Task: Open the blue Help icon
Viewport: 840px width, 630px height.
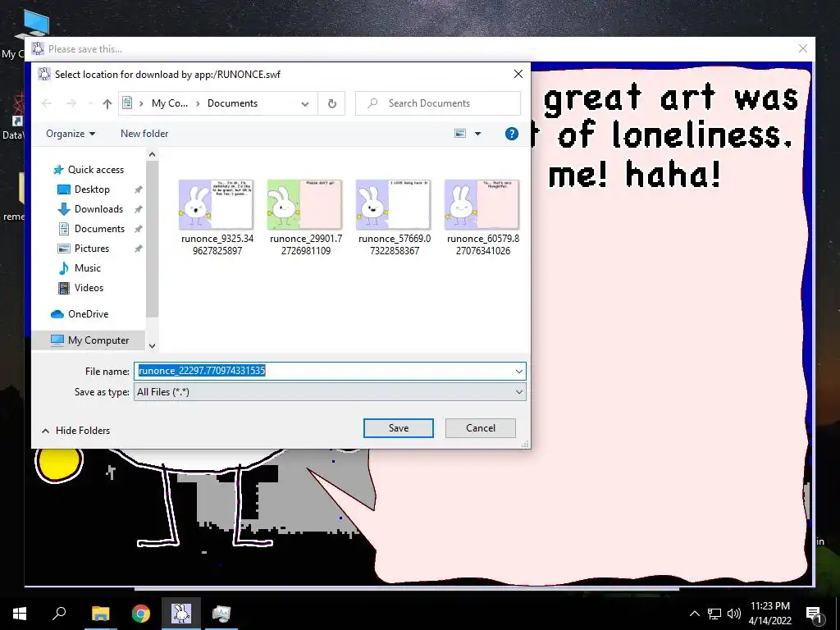Action: point(512,134)
